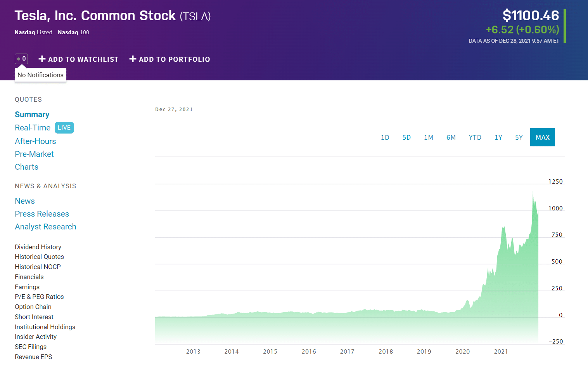Open Historical Quotes
588x368 pixels.
[x=39, y=257]
